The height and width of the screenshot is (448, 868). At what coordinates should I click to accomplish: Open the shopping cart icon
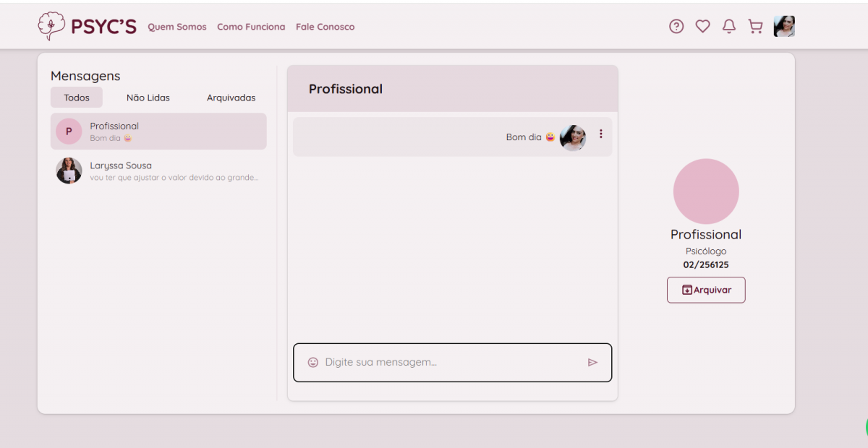coord(755,27)
